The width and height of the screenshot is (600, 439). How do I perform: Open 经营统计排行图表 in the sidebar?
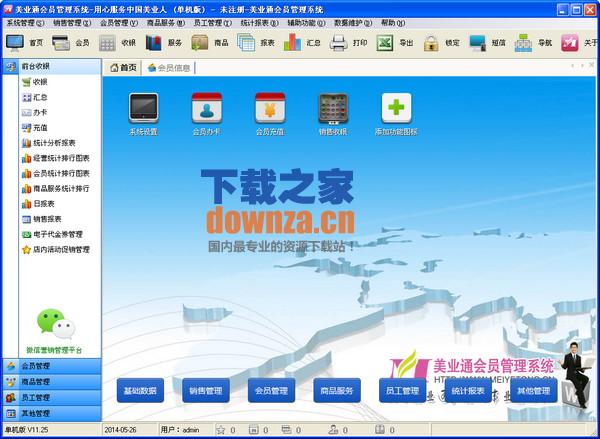coord(56,158)
